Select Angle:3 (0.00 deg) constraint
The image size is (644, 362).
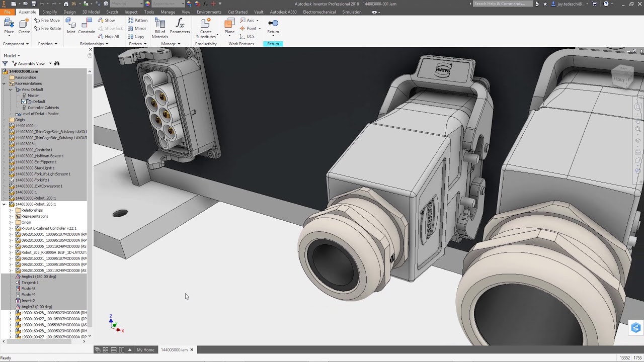[x=36, y=307]
